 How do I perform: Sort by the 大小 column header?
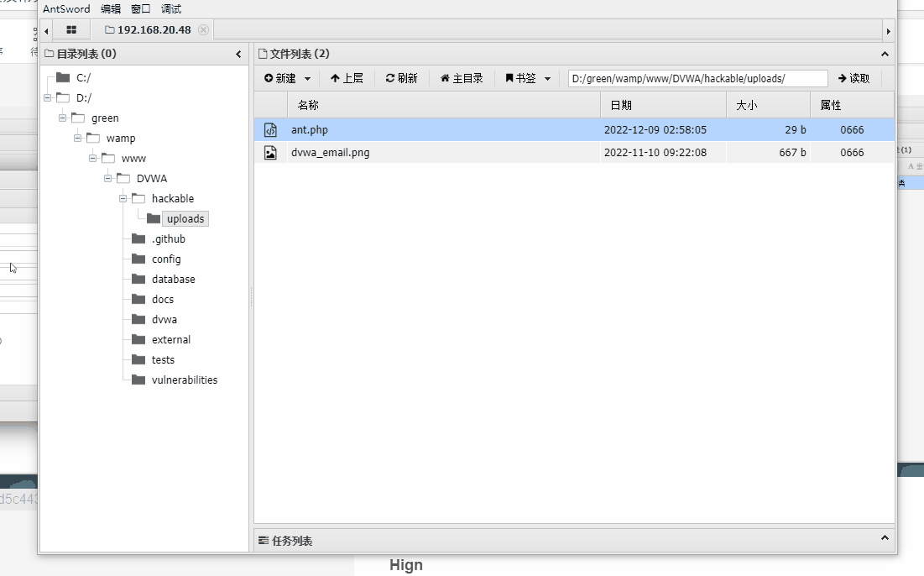[x=768, y=105]
